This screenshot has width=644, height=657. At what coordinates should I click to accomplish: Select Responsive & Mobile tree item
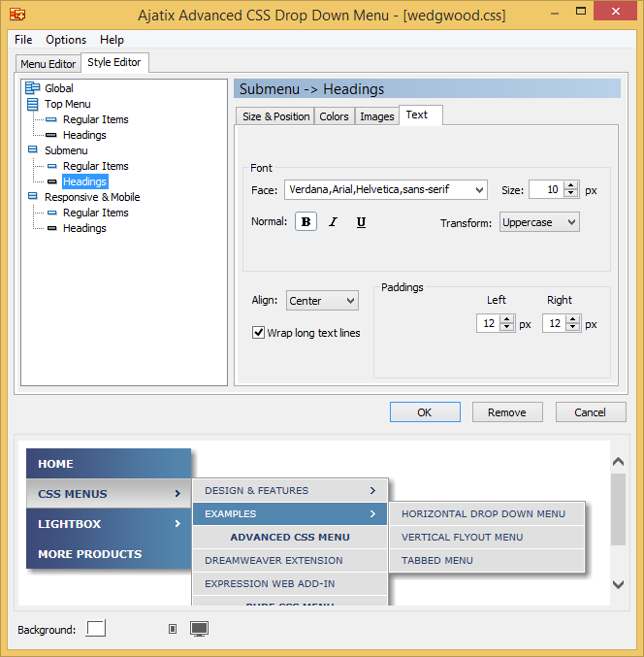tap(92, 197)
